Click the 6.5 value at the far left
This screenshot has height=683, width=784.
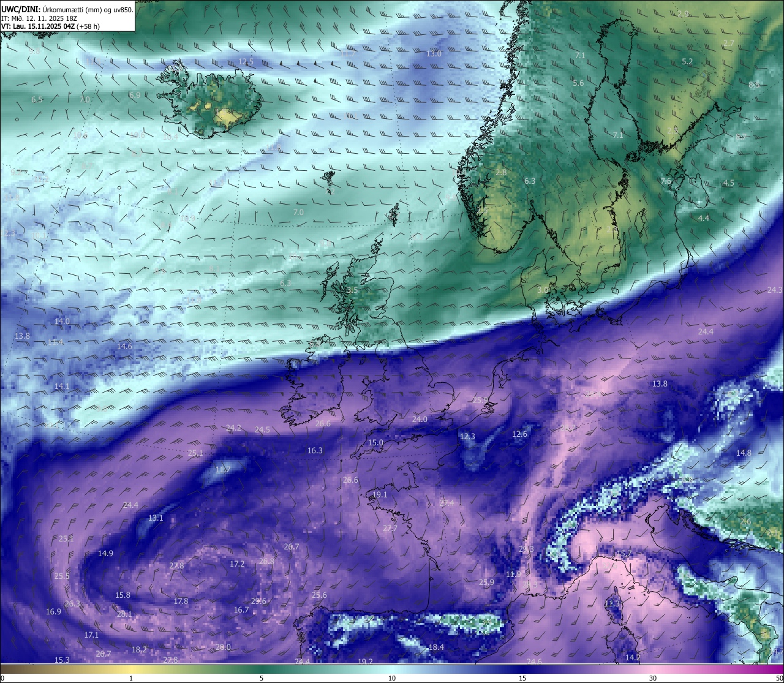point(37,100)
